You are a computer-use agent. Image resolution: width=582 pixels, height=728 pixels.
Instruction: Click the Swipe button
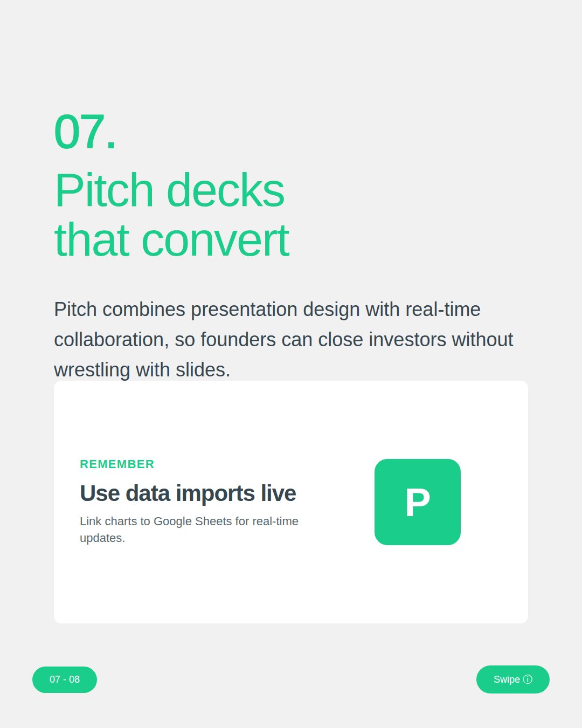(513, 679)
